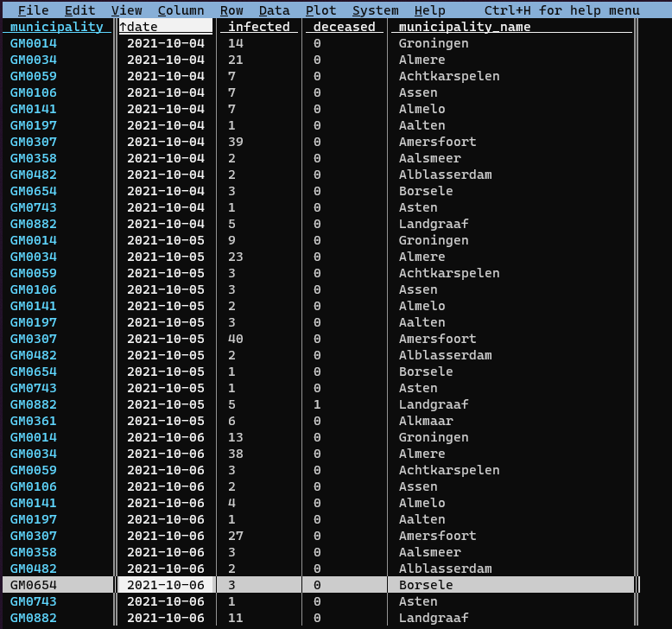Open the File menu
This screenshot has height=629, width=672.
click(x=33, y=10)
